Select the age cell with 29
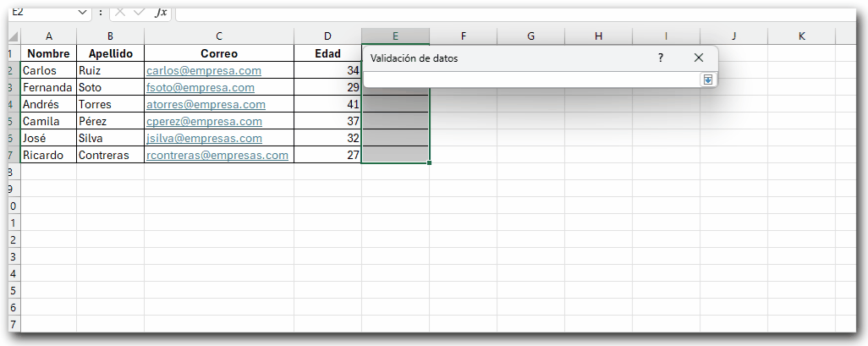This screenshot has height=346, width=868. tap(327, 87)
